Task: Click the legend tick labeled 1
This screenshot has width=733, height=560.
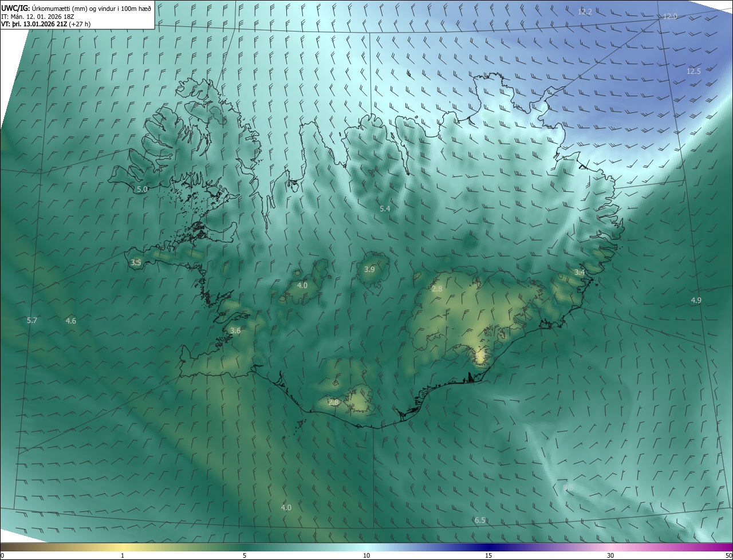Action: tap(123, 555)
